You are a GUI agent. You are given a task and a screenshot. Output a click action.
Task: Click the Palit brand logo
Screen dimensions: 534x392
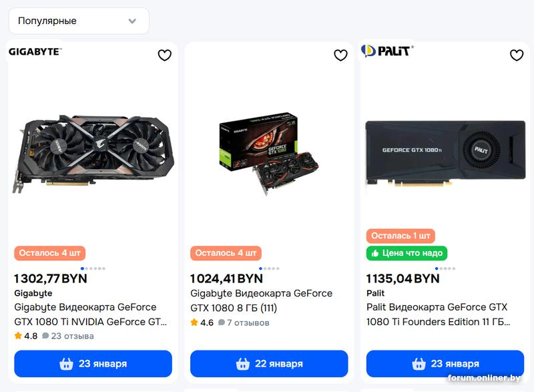point(387,51)
